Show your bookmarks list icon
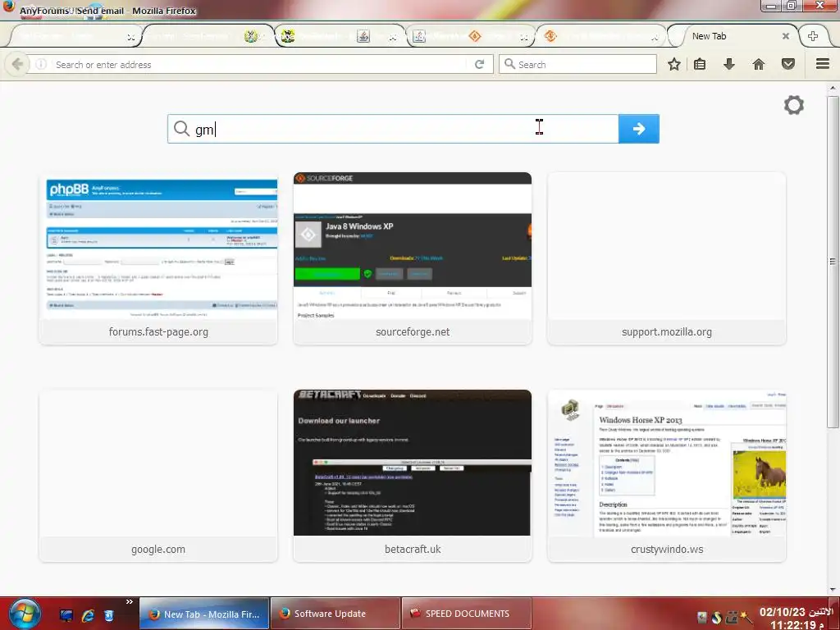The image size is (840, 630). click(x=700, y=64)
